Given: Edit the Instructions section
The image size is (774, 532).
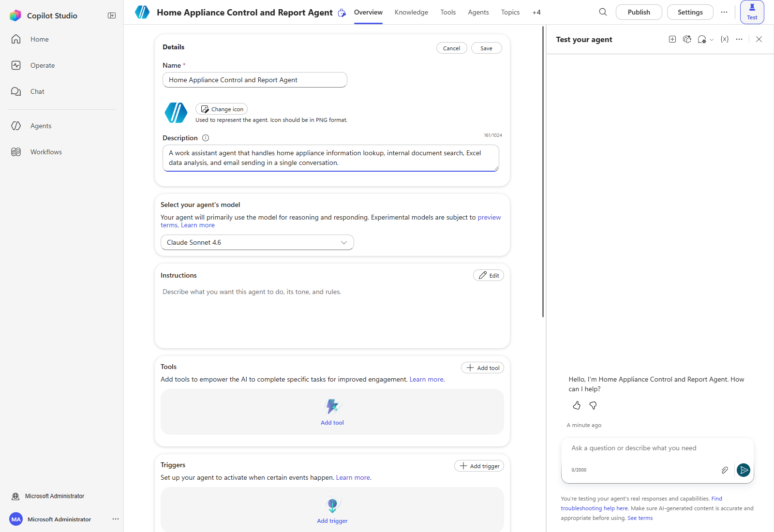Looking at the screenshot, I should pos(489,275).
